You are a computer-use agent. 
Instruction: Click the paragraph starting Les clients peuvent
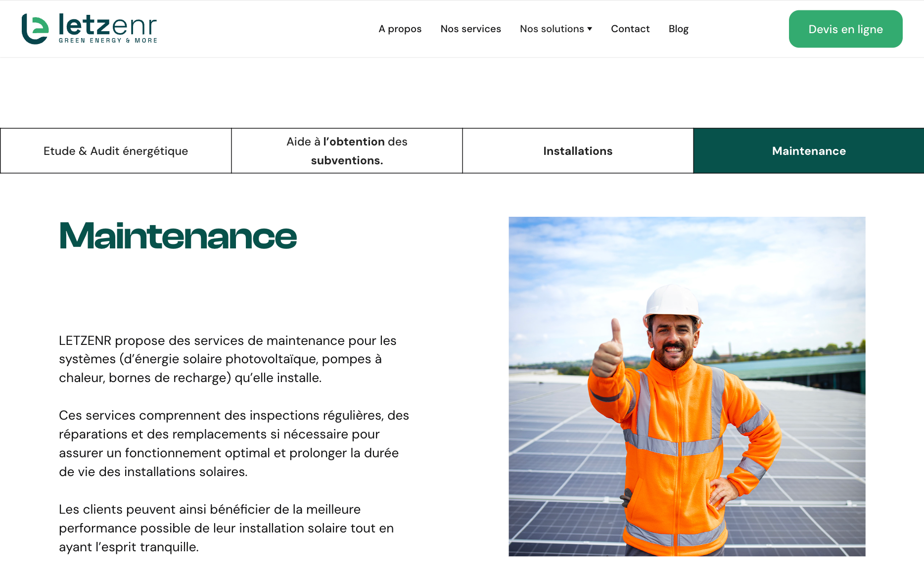tap(226, 528)
